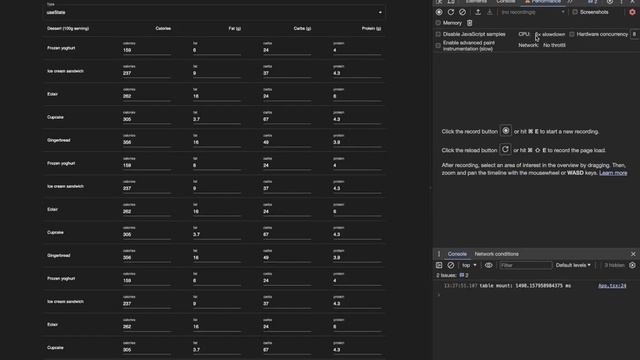Click the reload-and-record icon in the Performance toolbar

click(451, 12)
